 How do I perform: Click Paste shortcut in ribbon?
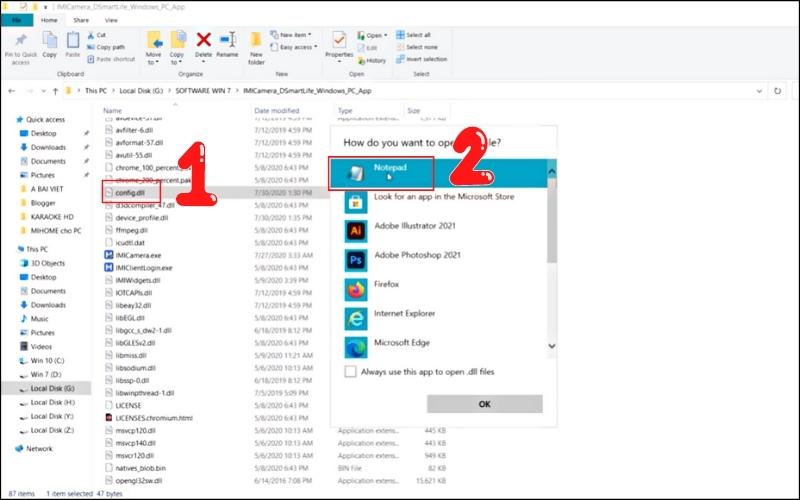tap(111, 59)
